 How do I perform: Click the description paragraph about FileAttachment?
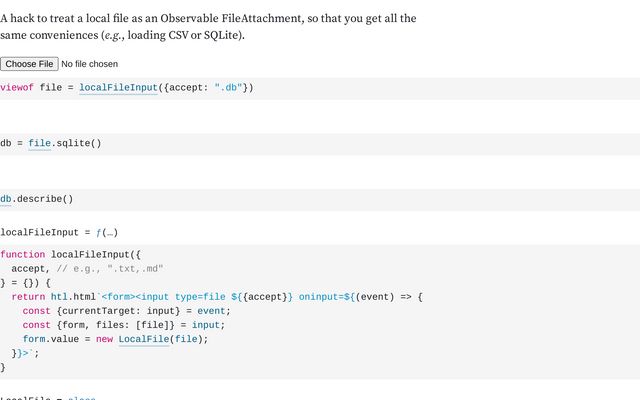208,27
